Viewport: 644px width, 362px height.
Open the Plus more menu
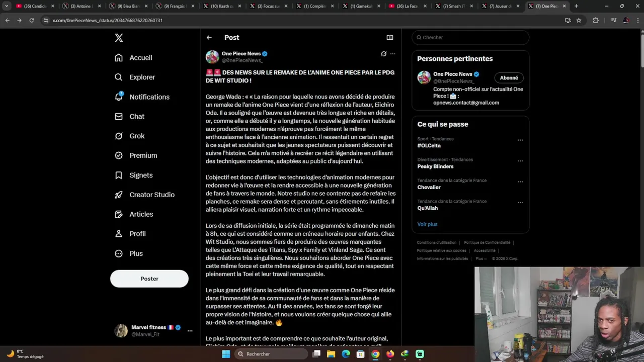(128, 254)
